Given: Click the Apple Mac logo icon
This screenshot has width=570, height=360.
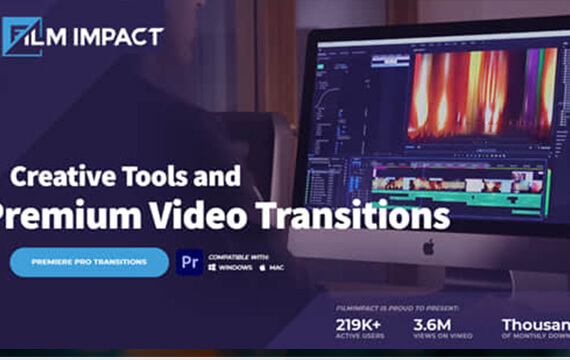Looking at the screenshot, I should 262,268.
